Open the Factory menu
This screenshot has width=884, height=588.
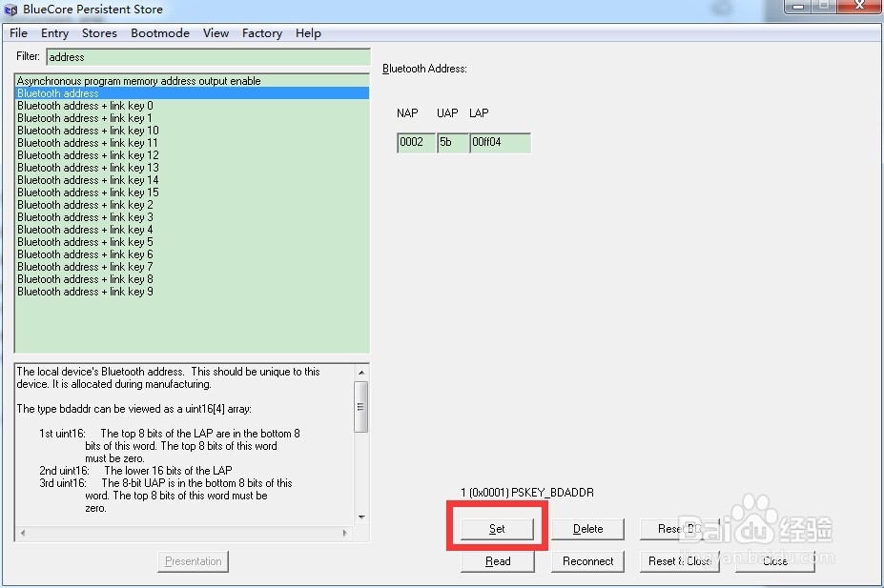262,33
